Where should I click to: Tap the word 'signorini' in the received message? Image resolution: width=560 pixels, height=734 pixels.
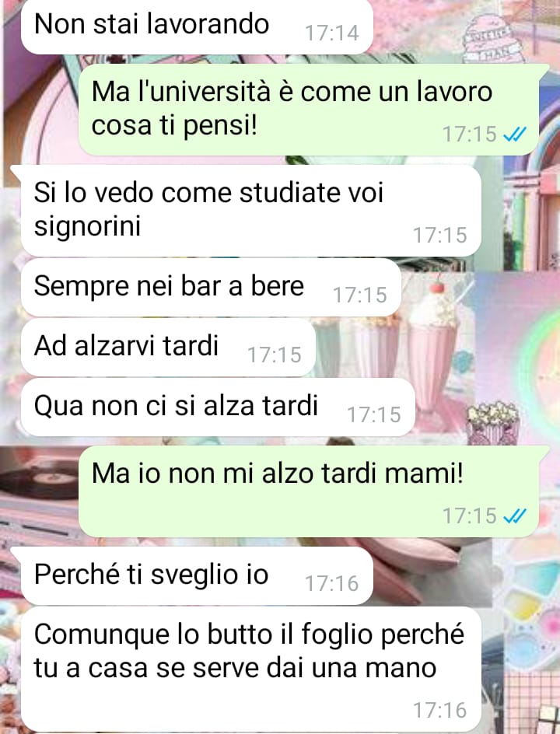[88, 226]
